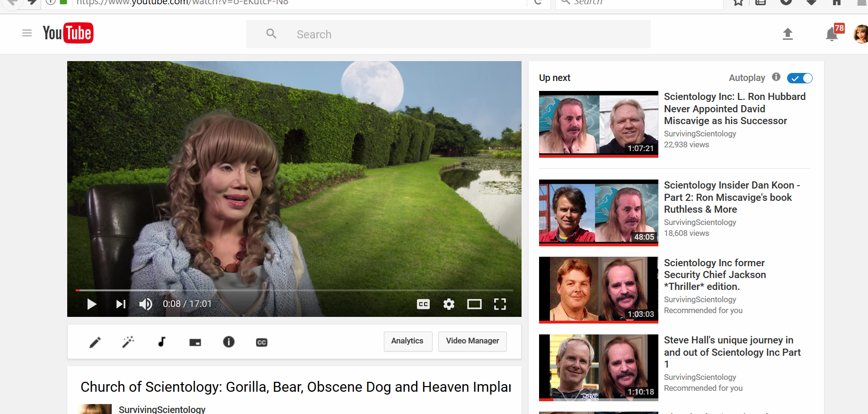Click the browser bookmark star icon
This screenshot has height=414, width=868.
[x=738, y=2]
